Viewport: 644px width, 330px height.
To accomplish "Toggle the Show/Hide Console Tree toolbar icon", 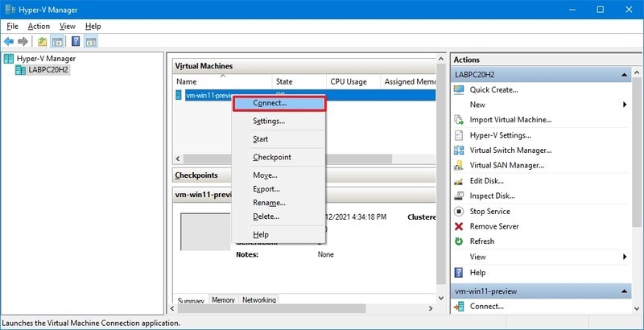I will (x=56, y=41).
